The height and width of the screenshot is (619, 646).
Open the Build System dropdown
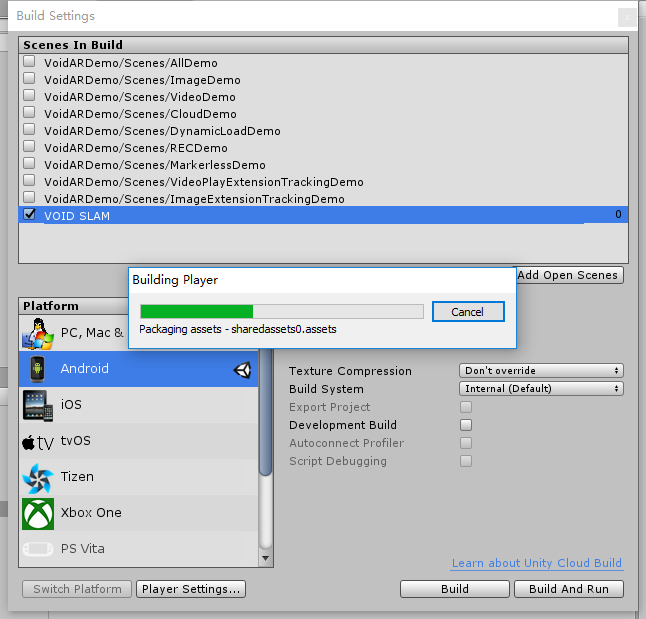pos(541,389)
